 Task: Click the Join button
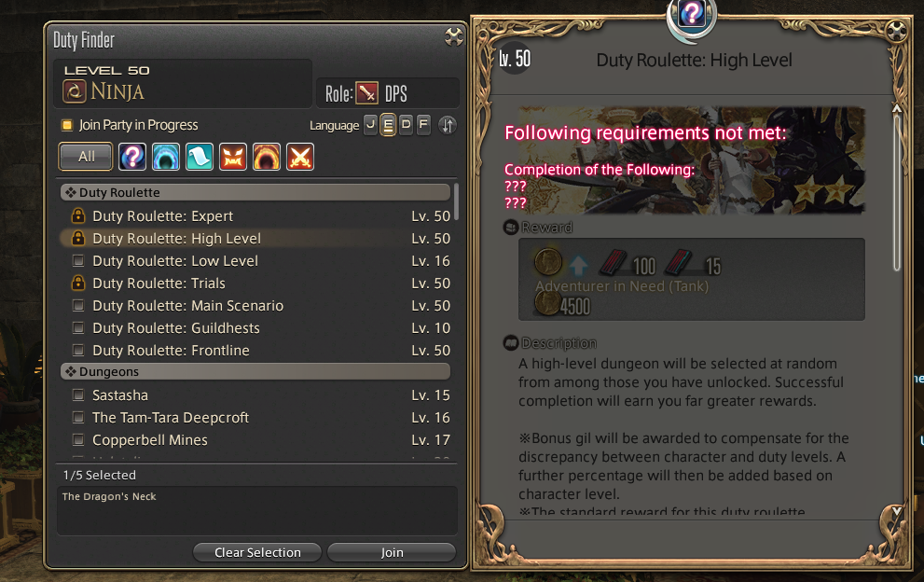[x=392, y=552]
